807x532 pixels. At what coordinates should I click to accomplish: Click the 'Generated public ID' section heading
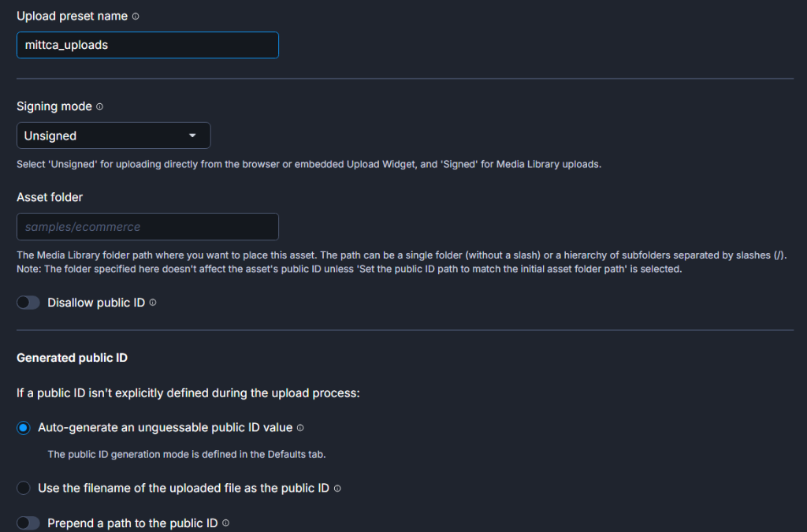73,358
